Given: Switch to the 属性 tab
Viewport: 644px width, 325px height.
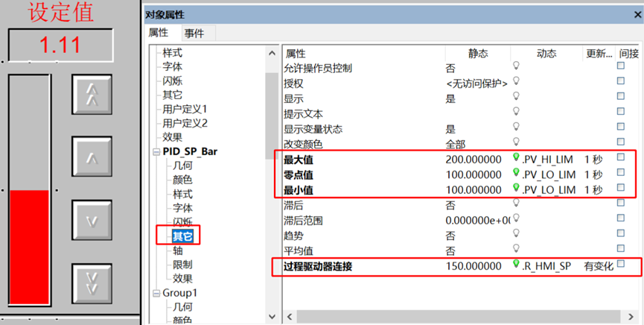Looking at the screenshot, I should coord(159,33).
